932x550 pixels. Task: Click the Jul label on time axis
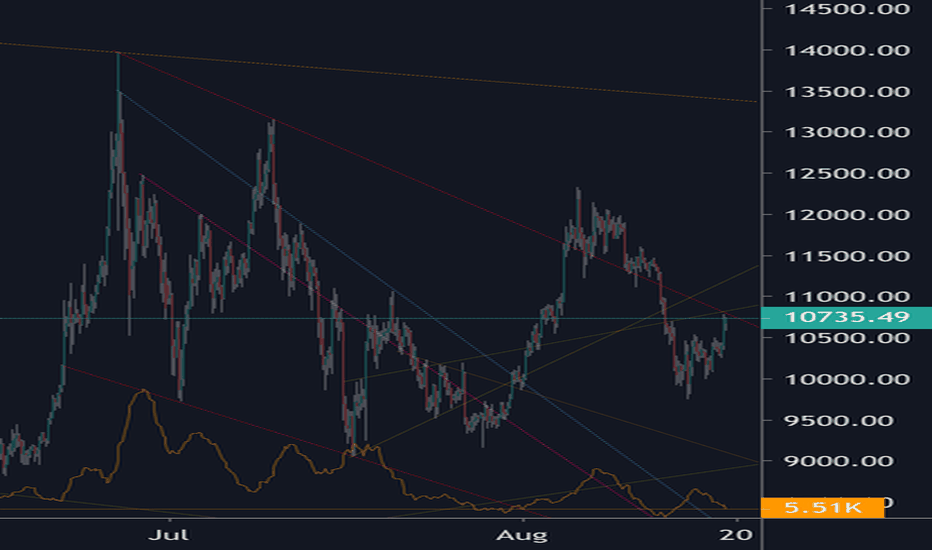pos(169,535)
